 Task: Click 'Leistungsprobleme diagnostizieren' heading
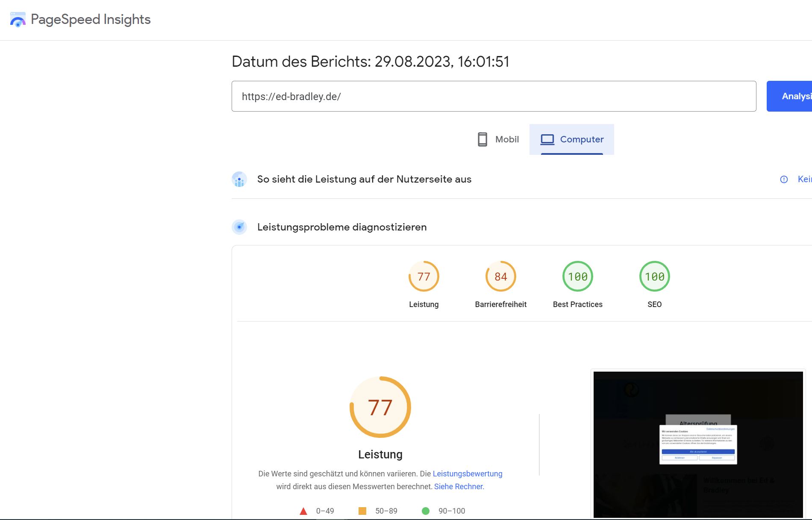coord(342,227)
